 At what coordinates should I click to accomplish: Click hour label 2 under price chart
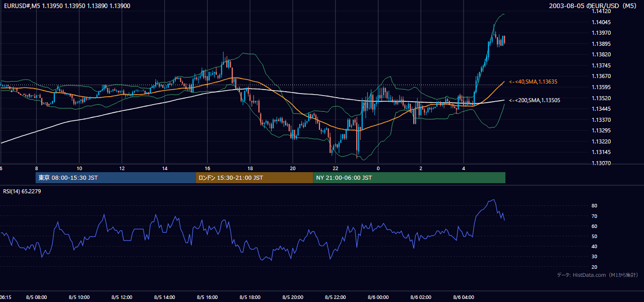point(421,168)
